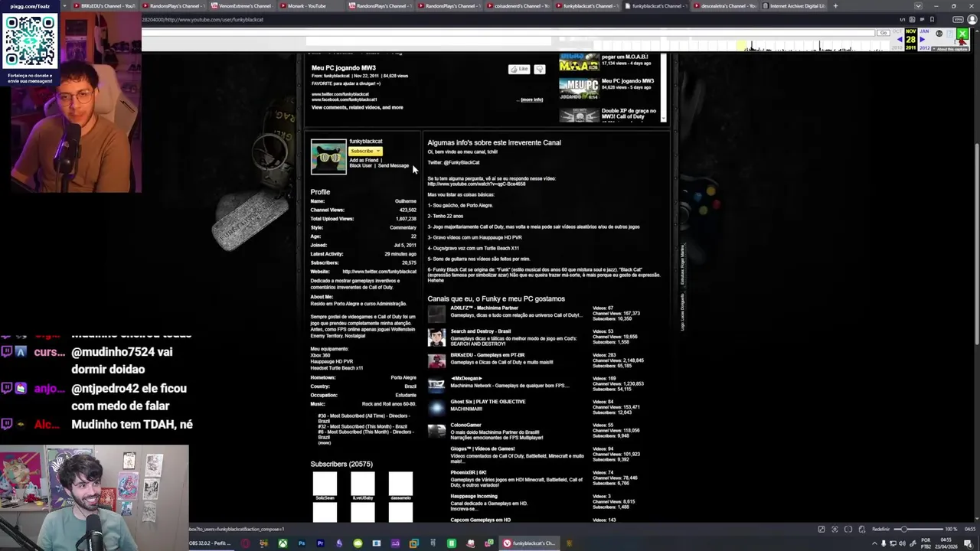Viewport: 980px width, 551px height.
Task: Click the volume icon in system tray
Action: click(900, 543)
